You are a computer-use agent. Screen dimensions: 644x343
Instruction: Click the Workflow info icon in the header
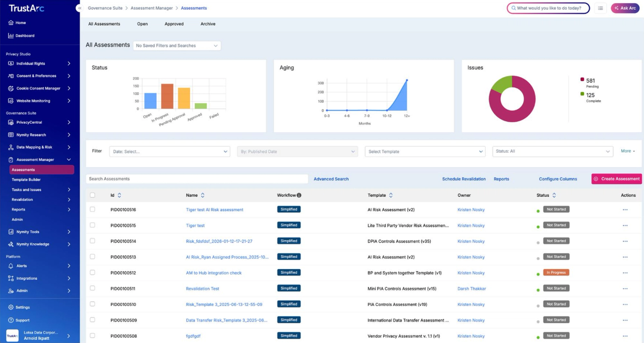(x=299, y=195)
